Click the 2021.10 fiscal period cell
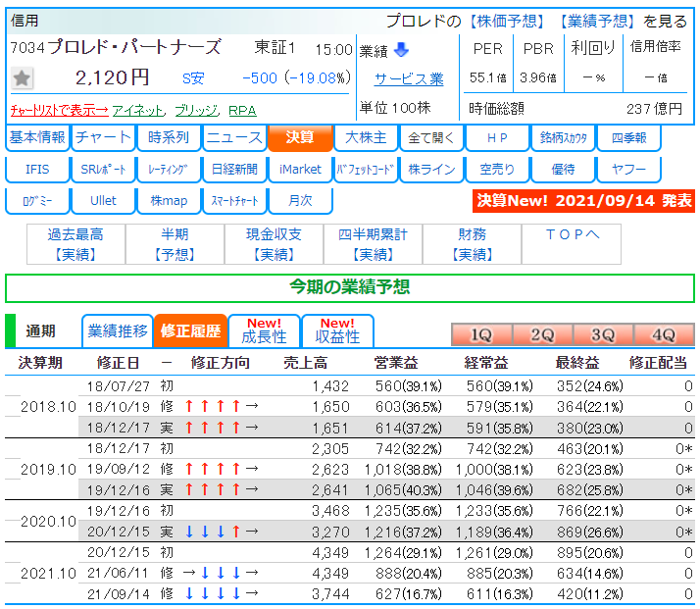The width and height of the screenshot is (700, 609). tap(48, 574)
